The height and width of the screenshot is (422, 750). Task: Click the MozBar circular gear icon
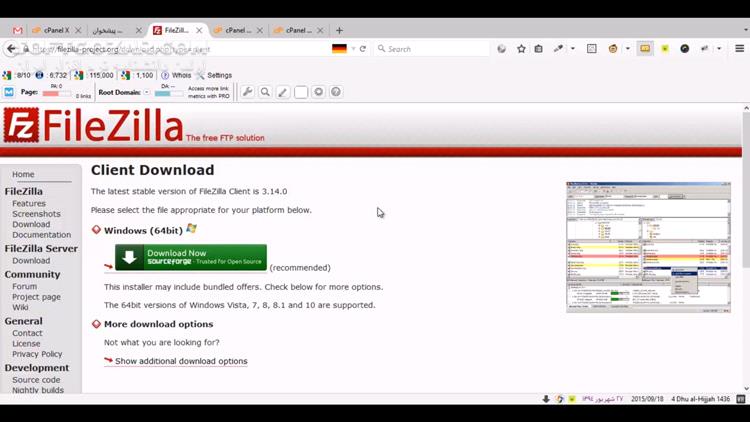click(x=319, y=92)
